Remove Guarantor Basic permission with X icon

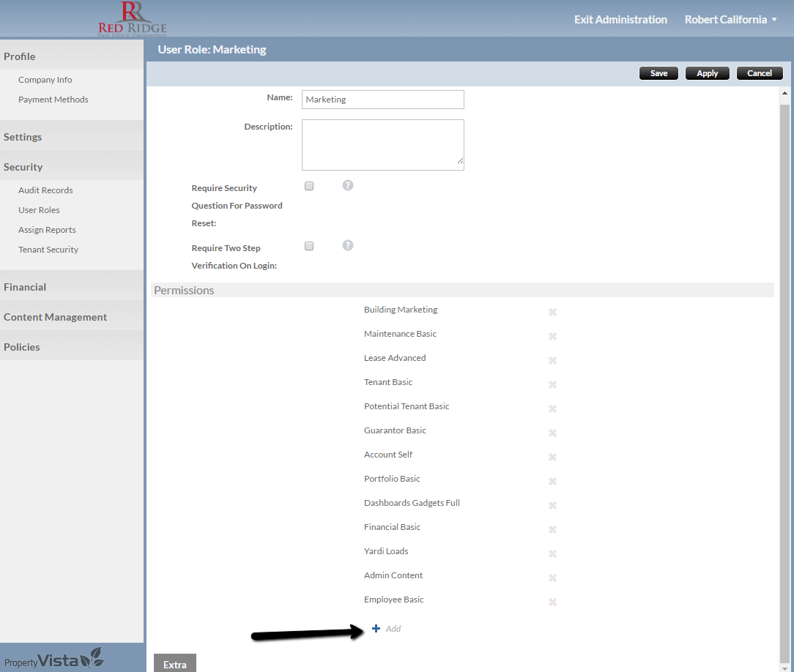(x=552, y=433)
